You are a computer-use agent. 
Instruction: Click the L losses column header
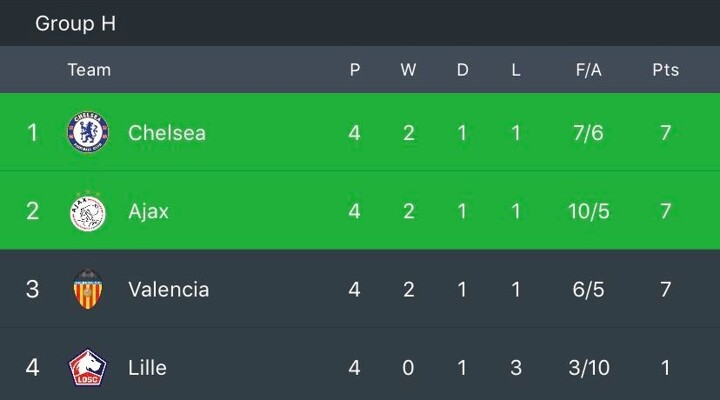point(516,70)
